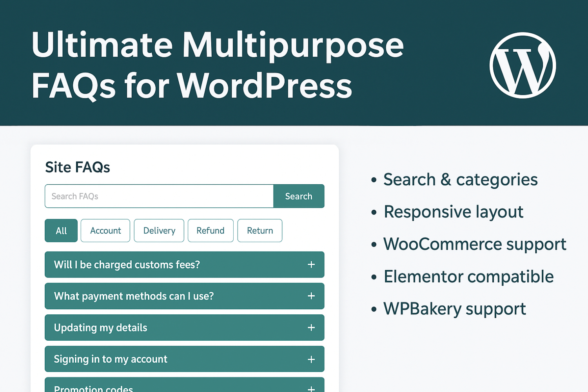
Task: Click the plus icon beside Signing in to my account
Action: [311, 359]
